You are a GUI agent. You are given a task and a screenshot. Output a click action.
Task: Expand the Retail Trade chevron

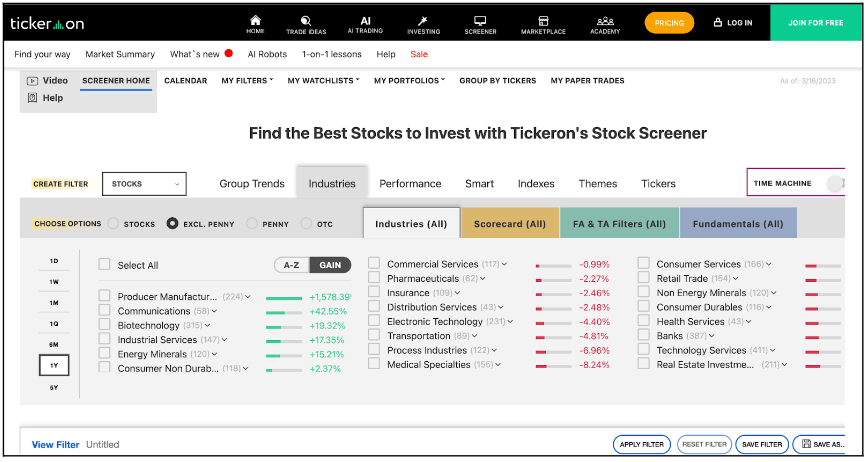pyautogui.click(x=736, y=279)
